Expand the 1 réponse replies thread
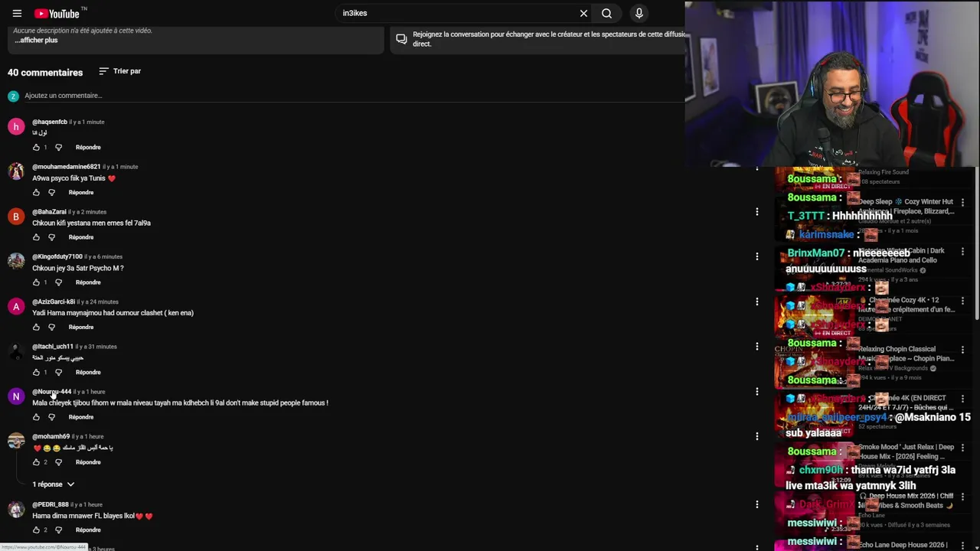 point(53,484)
